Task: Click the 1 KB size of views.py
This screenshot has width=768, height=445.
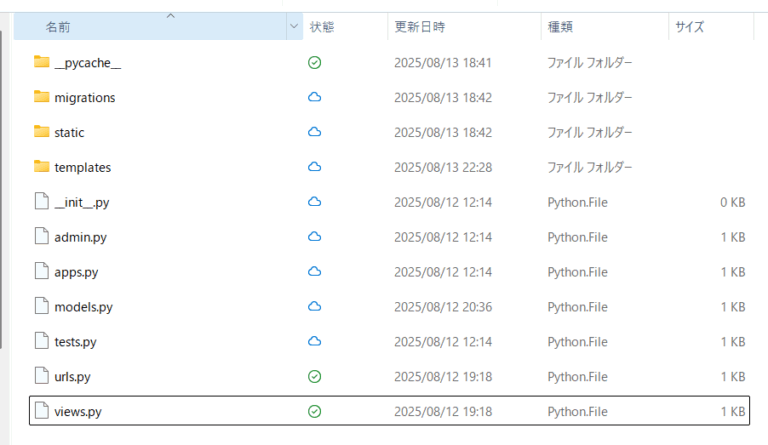Action: (731, 411)
